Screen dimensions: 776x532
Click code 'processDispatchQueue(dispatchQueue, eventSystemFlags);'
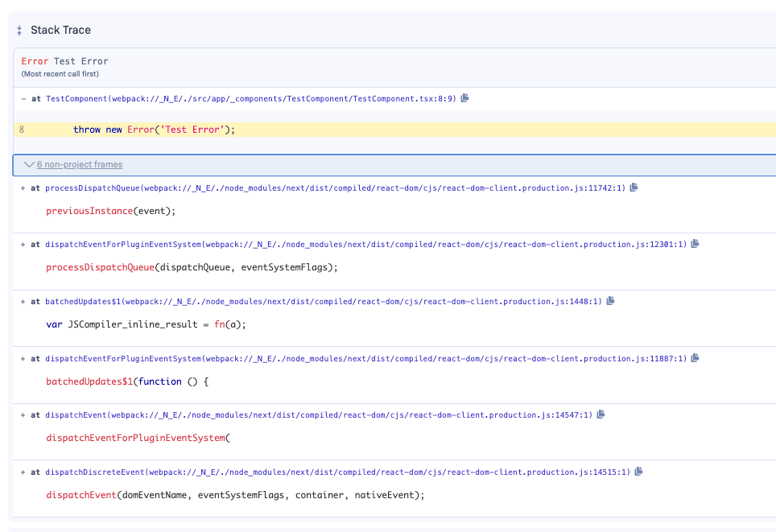click(192, 267)
